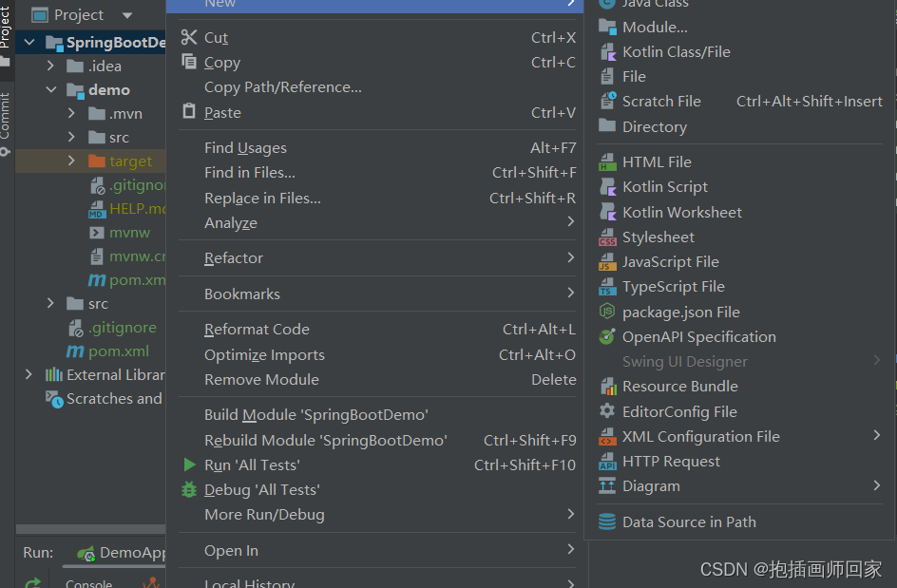This screenshot has height=588, width=897.
Task: Click the Copy icon in context menu
Action: (189, 61)
